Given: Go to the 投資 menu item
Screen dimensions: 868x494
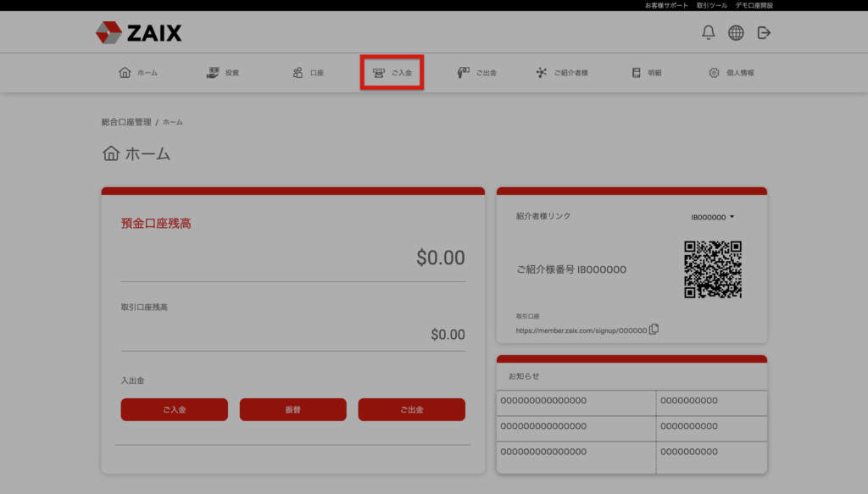Looking at the screenshot, I should click(223, 73).
